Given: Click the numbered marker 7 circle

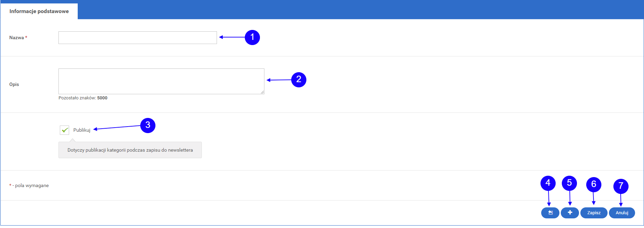Looking at the screenshot, I should (x=621, y=186).
